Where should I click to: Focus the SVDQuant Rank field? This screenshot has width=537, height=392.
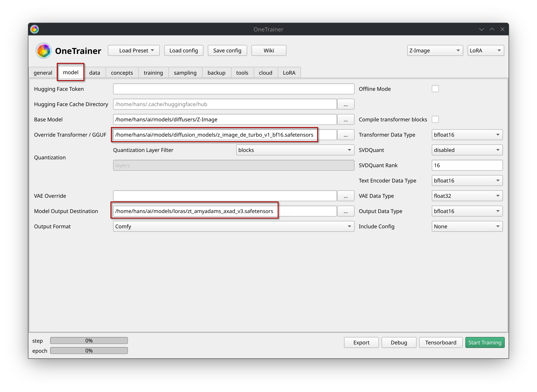click(x=467, y=165)
